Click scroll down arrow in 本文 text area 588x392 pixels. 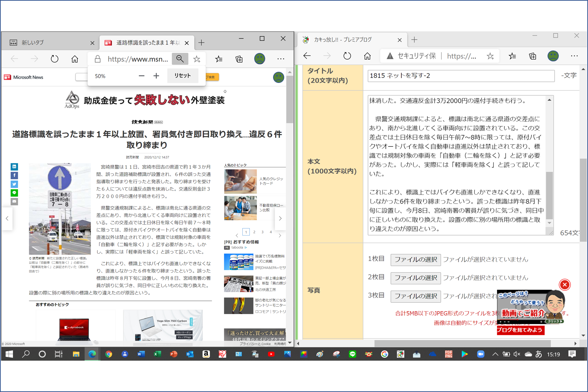coord(550,223)
